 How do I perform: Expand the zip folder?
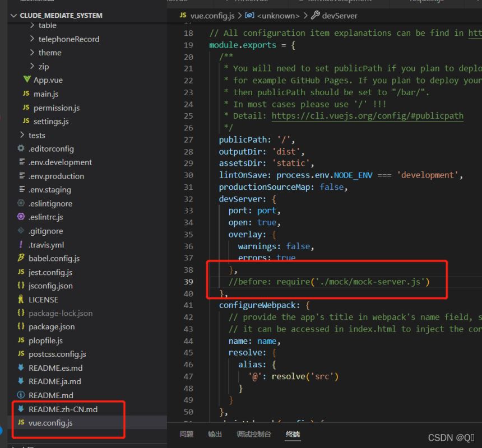point(33,66)
